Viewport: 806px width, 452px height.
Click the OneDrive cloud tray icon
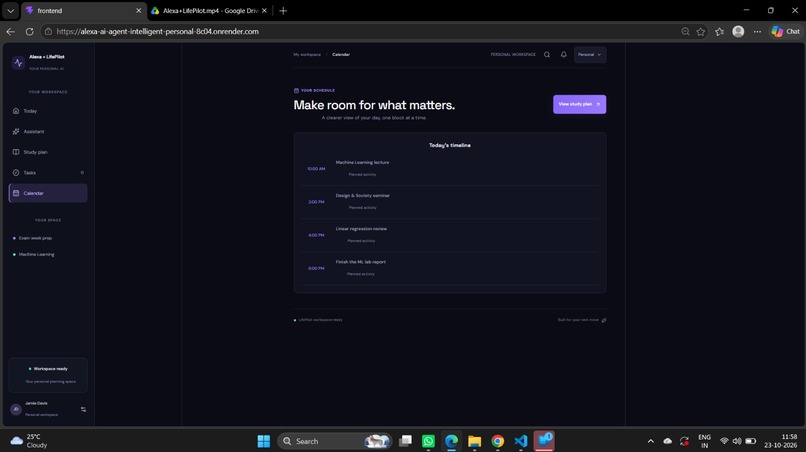pyautogui.click(x=668, y=441)
